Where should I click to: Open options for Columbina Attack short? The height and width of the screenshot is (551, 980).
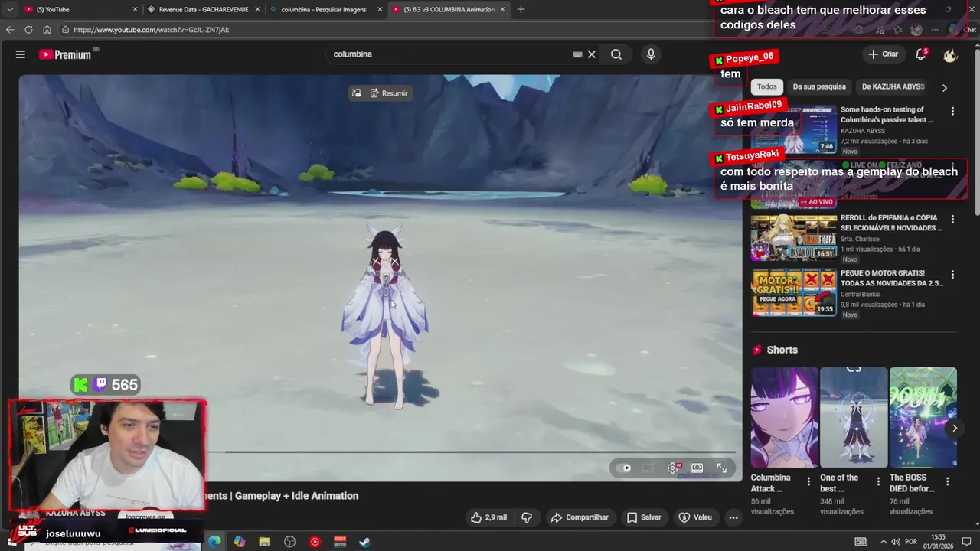808,481
